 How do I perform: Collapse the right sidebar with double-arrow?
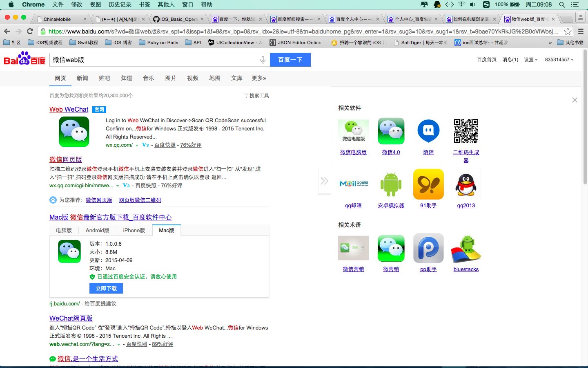click(325, 181)
